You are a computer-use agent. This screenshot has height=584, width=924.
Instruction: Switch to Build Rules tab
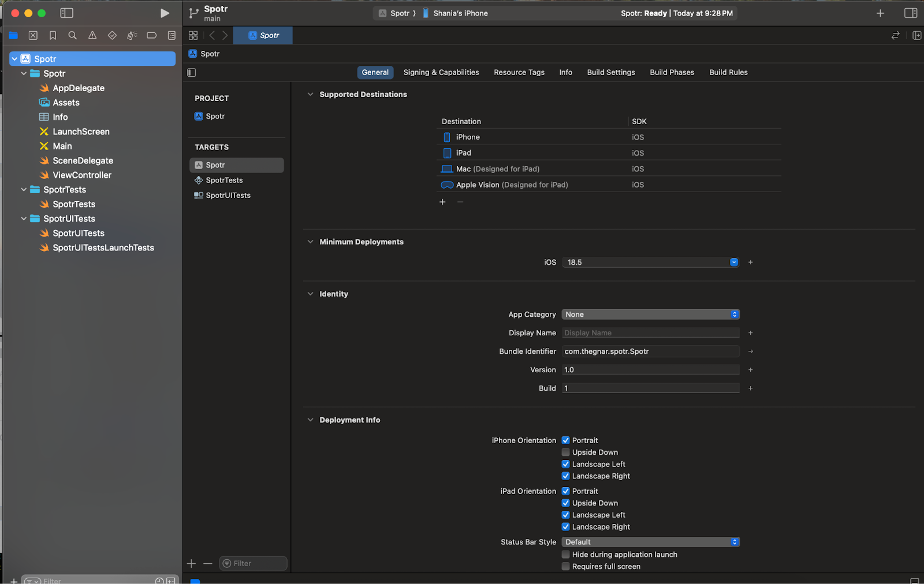pyautogui.click(x=728, y=72)
